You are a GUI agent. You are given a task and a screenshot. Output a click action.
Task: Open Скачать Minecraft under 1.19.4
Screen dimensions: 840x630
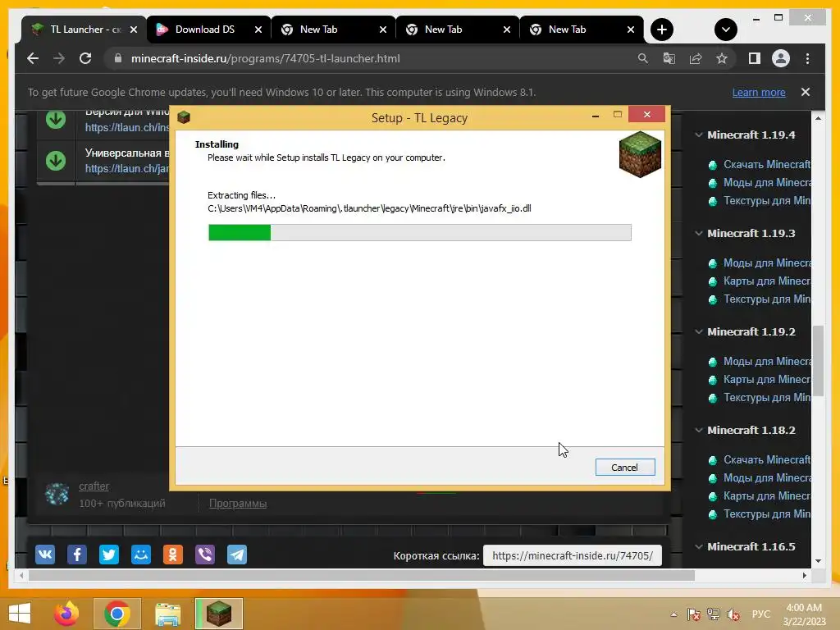point(767,164)
